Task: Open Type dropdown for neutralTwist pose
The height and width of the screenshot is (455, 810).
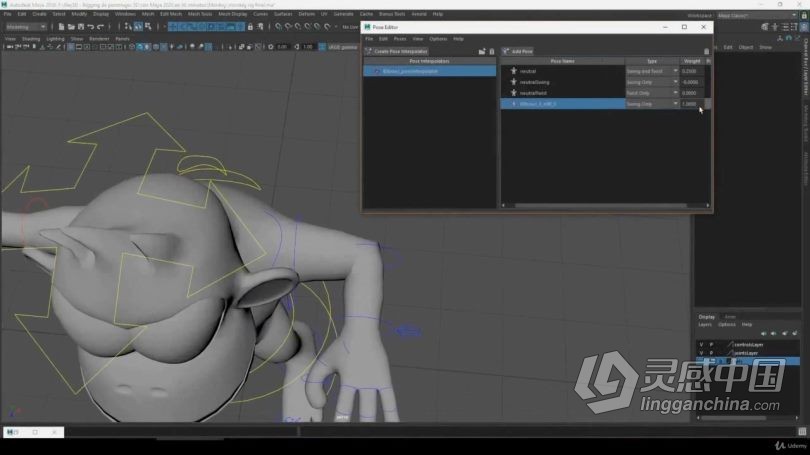Action: 675,93
